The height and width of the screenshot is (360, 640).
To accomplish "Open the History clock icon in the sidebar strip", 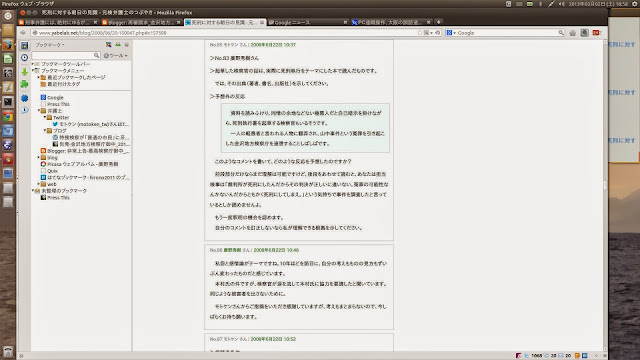I will click(x=24, y=58).
